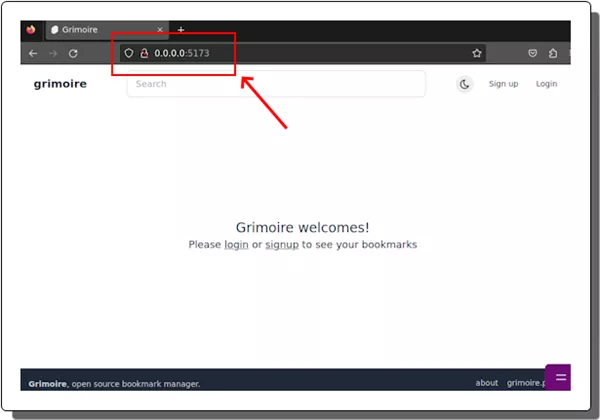Click the Grimoire welcomes! heading

point(302,227)
